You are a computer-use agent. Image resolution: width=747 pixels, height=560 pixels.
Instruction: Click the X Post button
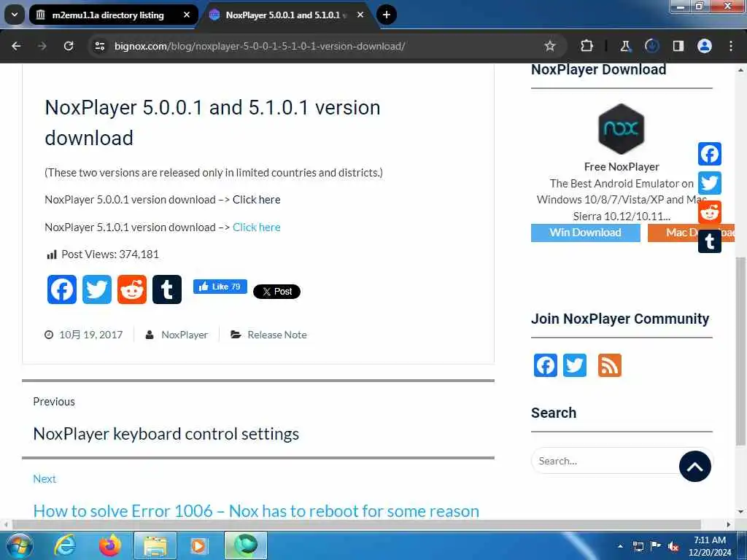point(276,292)
